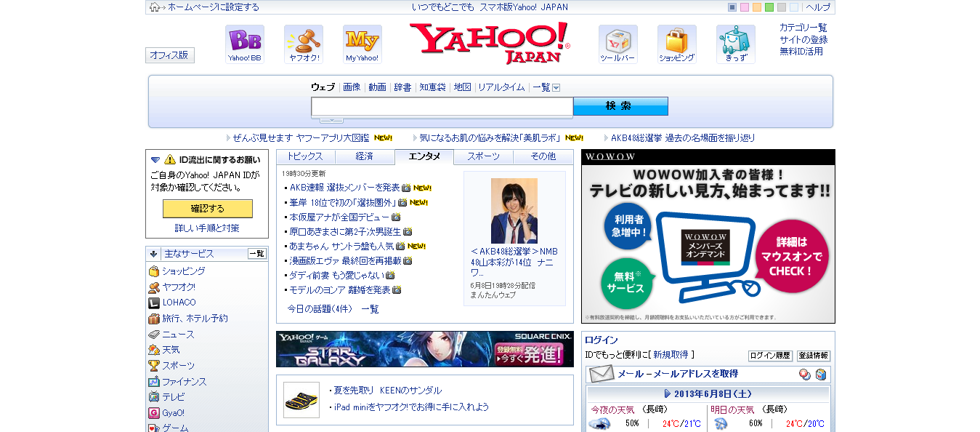Open the 詳しい手順と対策 link

click(207, 228)
